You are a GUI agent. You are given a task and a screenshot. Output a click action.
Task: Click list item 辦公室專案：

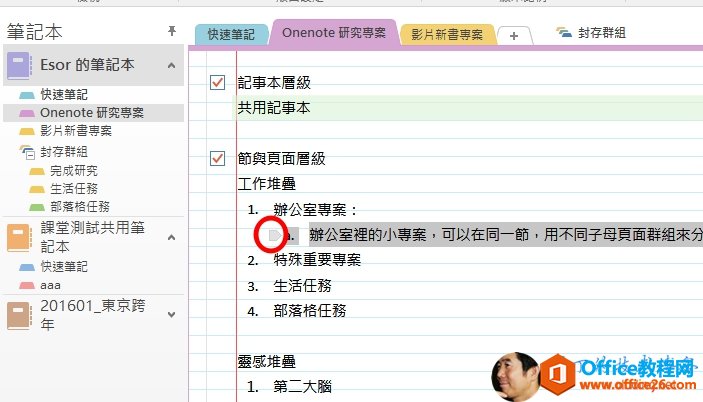(316, 210)
